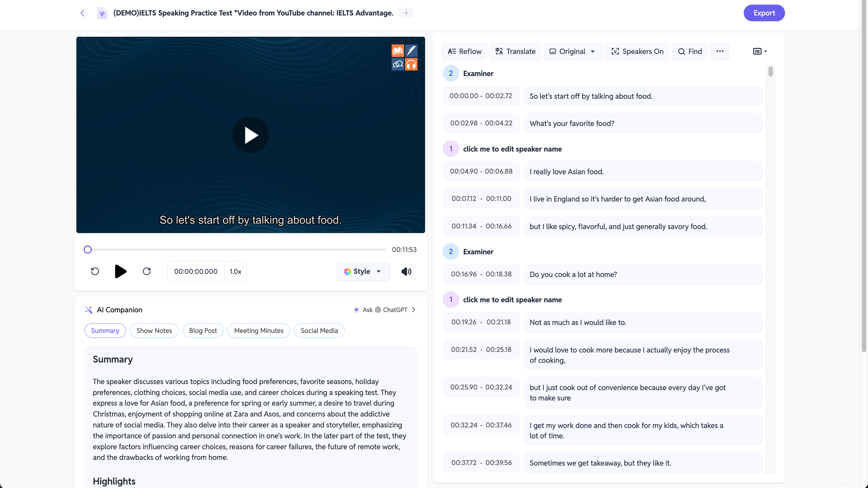Skip forward with the clockwise arrow

[147, 271]
